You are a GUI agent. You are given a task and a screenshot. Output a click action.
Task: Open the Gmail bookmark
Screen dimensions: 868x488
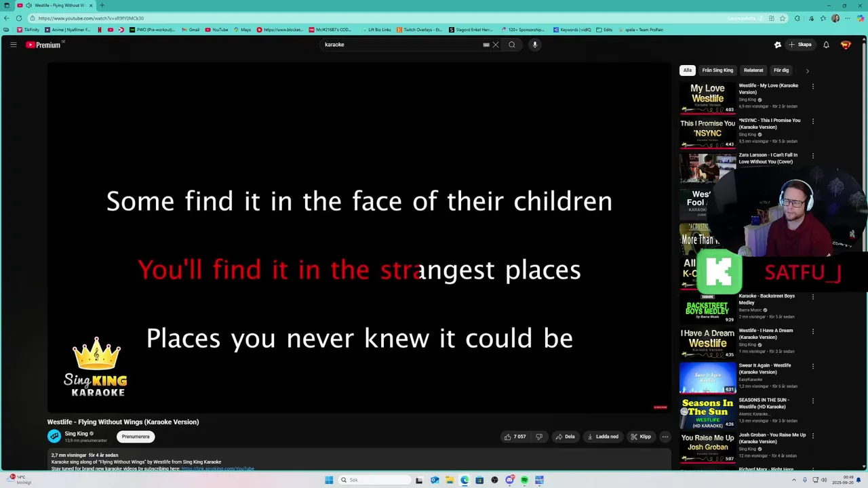[x=191, y=30]
